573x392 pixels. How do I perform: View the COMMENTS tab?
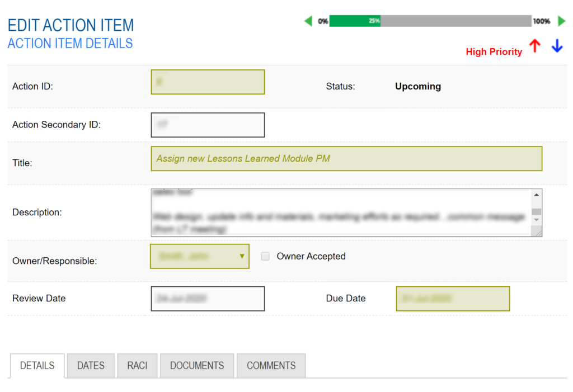(271, 366)
